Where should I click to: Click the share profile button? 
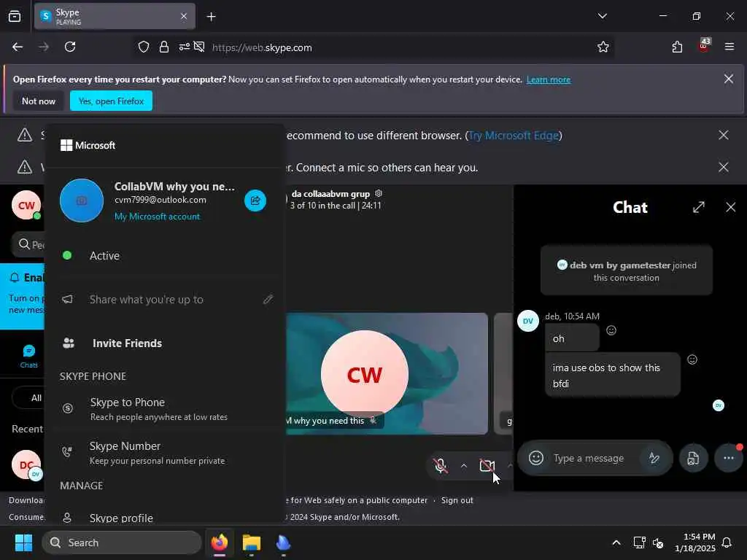[255, 201]
